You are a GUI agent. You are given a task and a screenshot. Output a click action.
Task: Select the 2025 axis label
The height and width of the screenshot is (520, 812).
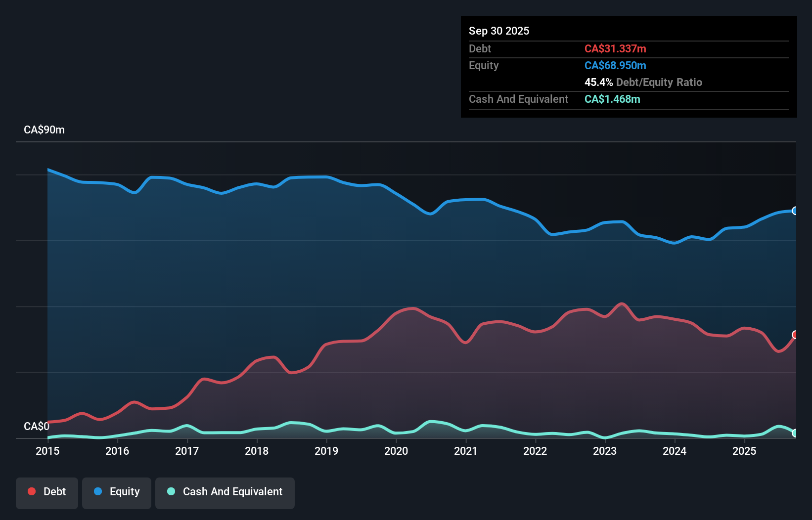[745, 451]
